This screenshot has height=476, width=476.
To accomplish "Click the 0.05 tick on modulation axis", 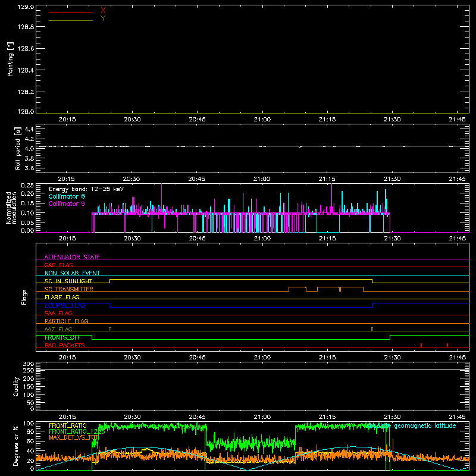I will 27,223.
